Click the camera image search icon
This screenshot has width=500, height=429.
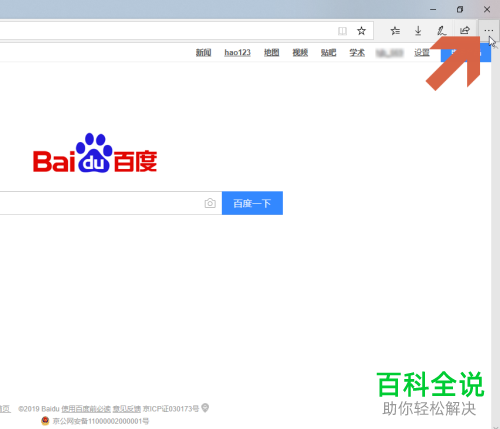(210, 203)
